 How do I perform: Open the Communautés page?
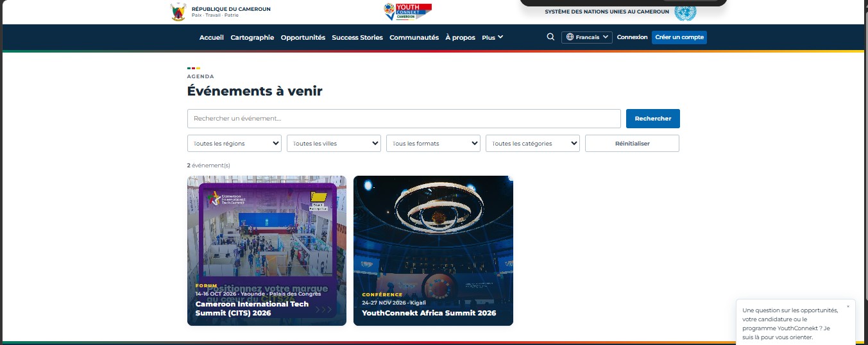414,37
